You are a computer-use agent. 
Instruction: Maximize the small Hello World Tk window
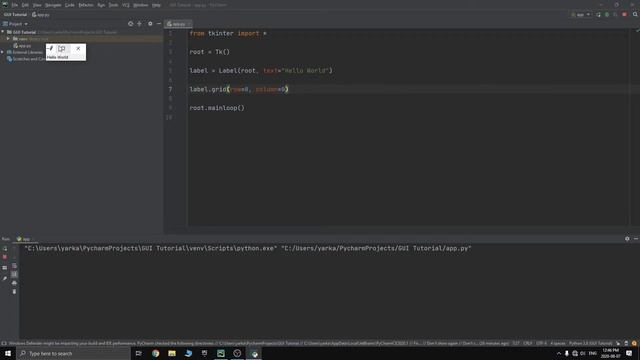point(62,49)
